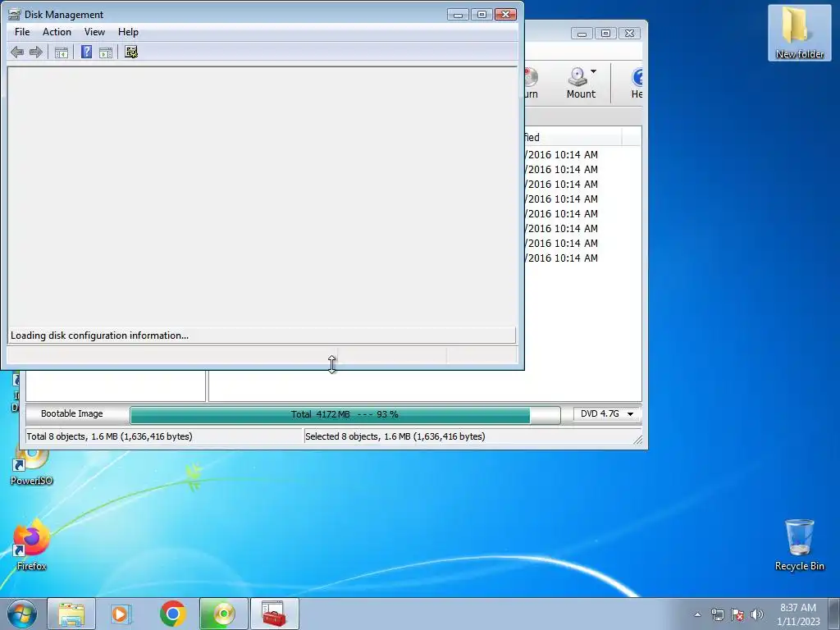The height and width of the screenshot is (630, 840).
Task: Select the New folder desktop icon
Action: pyautogui.click(x=799, y=33)
